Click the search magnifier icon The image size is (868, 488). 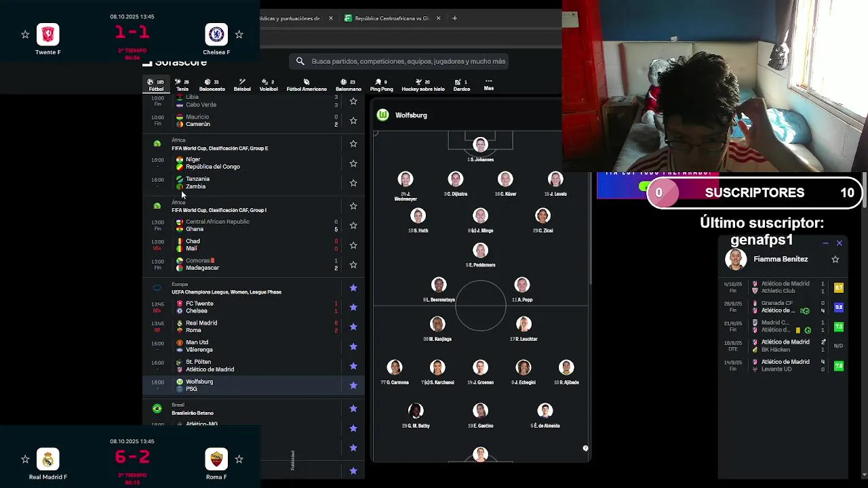300,61
